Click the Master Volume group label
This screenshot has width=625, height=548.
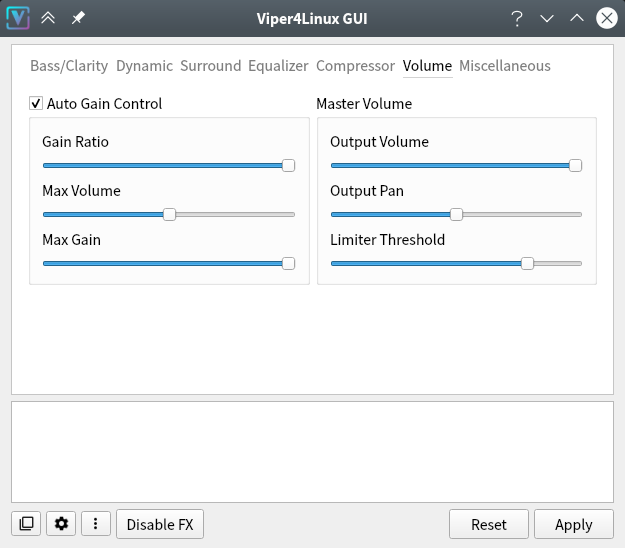[364, 104]
